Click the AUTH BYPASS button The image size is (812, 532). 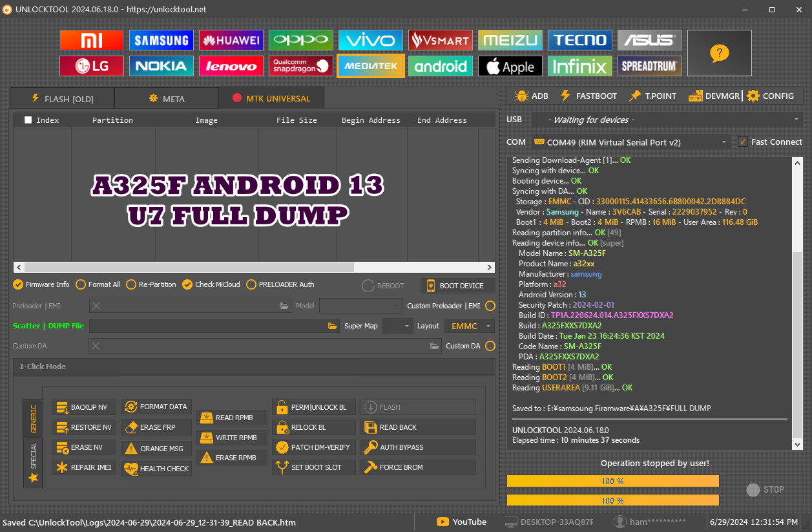(x=418, y=447)
